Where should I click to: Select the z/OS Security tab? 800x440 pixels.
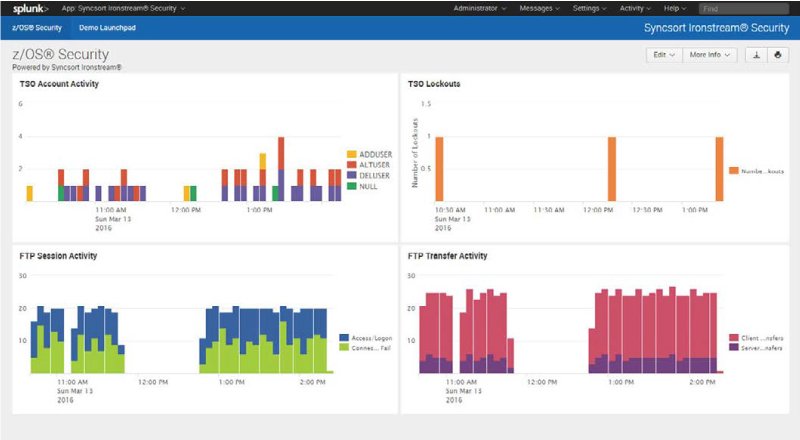click(37, 28)
